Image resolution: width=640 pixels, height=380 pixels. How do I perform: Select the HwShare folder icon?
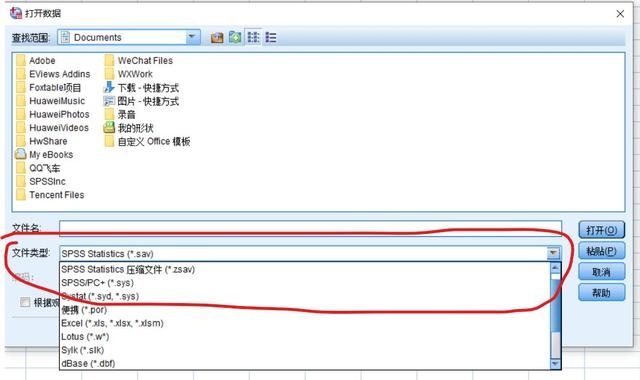[21, 142]
